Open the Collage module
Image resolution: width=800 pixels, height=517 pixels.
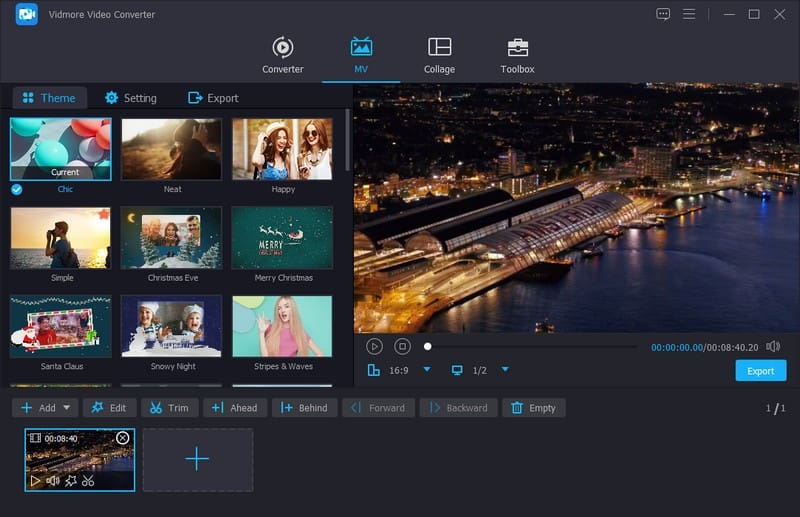(439, 55)
